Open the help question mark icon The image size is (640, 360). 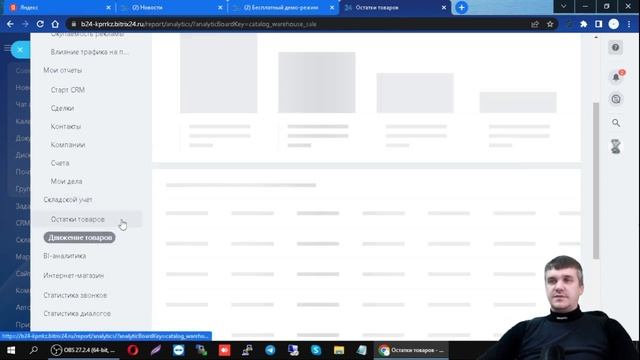click(x=616, y=47)
